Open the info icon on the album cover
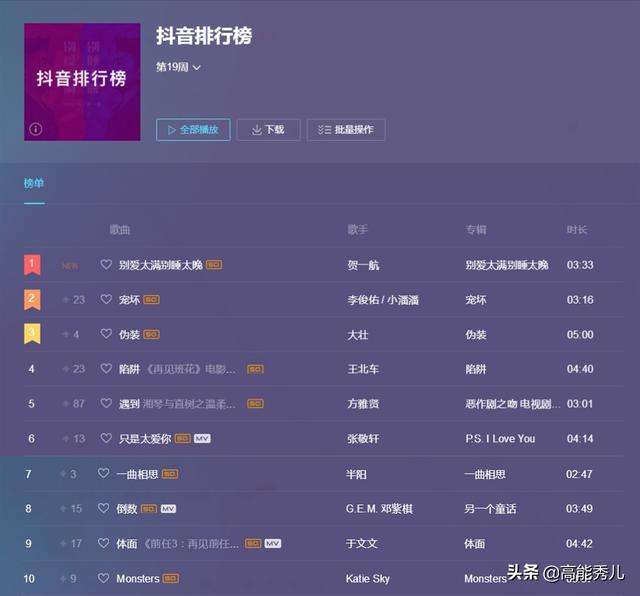The image size is (640, 596). pos(36,129)
